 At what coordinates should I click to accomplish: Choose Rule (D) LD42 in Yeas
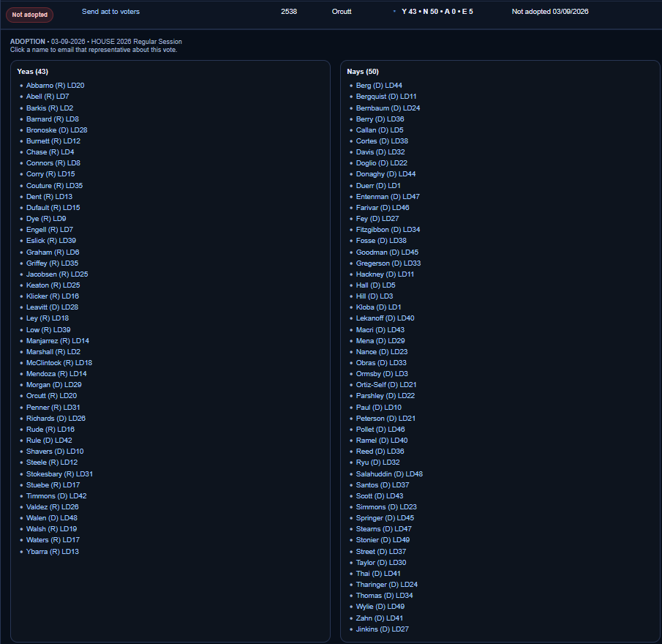[x=49, y=441]
